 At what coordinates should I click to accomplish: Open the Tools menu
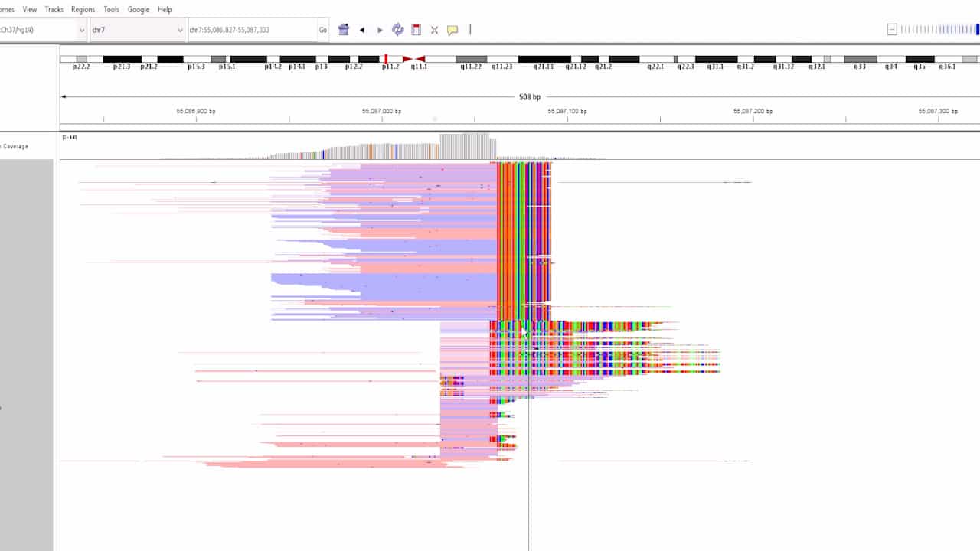[112, 10]
